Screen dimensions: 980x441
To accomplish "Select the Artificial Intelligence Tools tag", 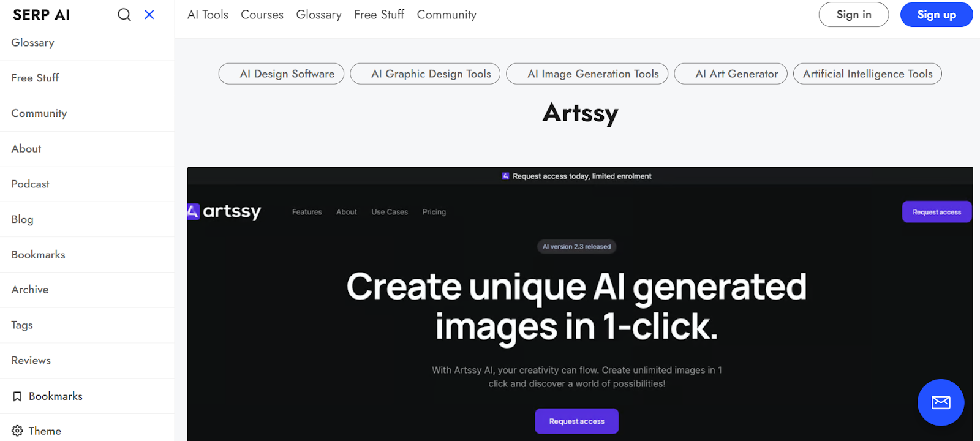I will pos(867,73).
